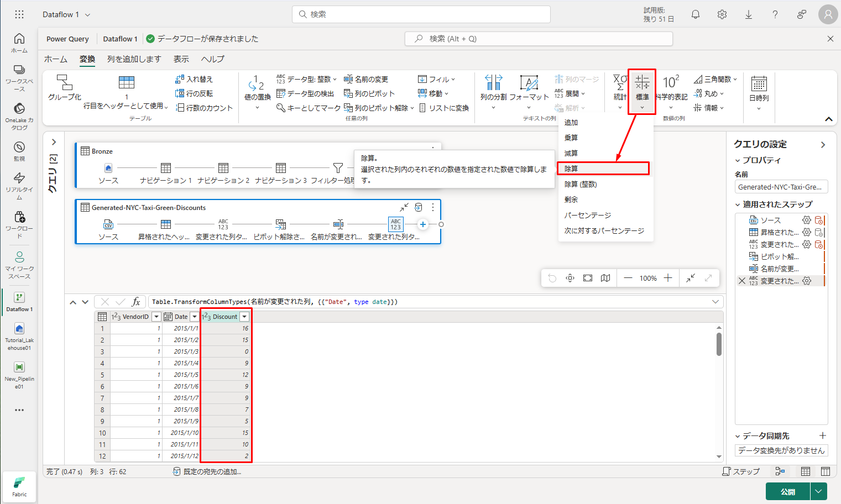The height and width of the screenshot is (504, 841).
Task: Open the Discount column filter dropdown
Action: [x=244, y=317]
